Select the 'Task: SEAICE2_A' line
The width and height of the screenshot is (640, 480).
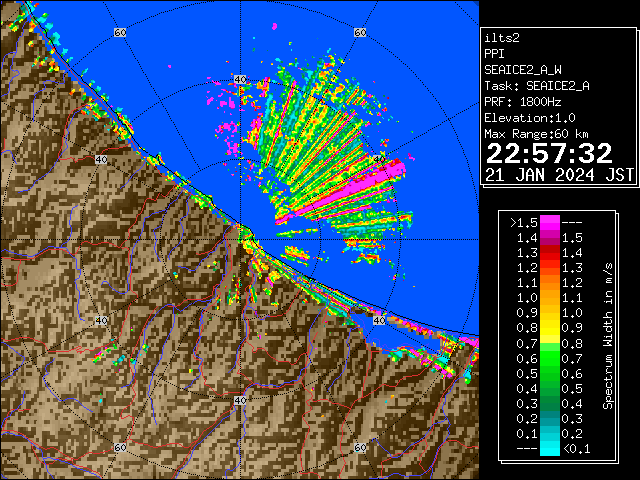coord(537,86)
